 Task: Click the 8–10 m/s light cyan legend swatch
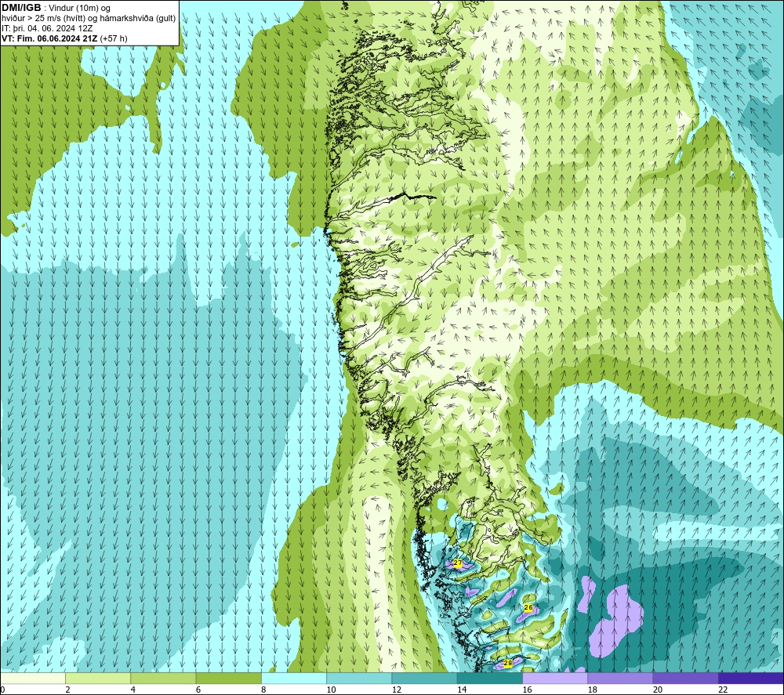click(x=294, y=679)
